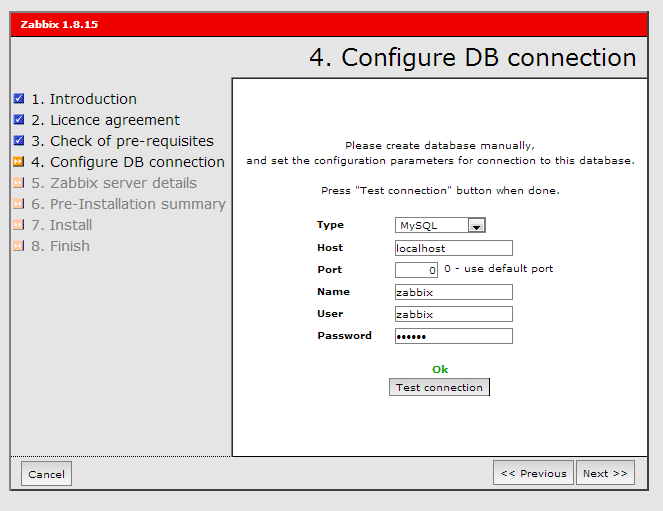The image size is (663, 511).
Task: Focus the Host input containing localhost
Action: click(x=453, y=248)
